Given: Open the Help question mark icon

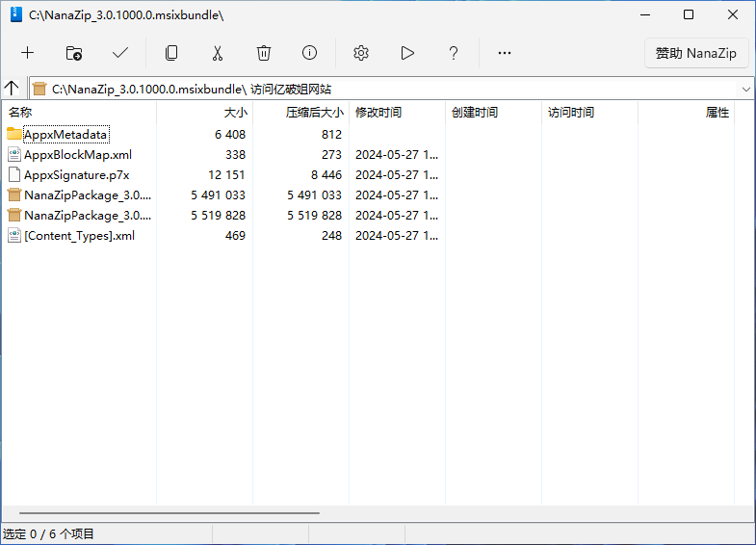Looking at the screenshot, I should point(454,53).
